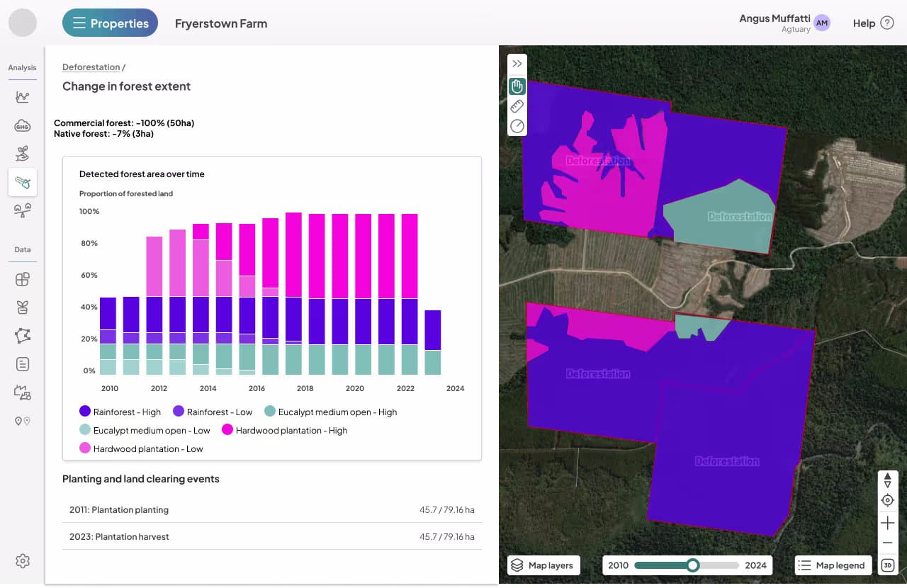
Task: Open Help in the top bar
Action: pos(872,23)
